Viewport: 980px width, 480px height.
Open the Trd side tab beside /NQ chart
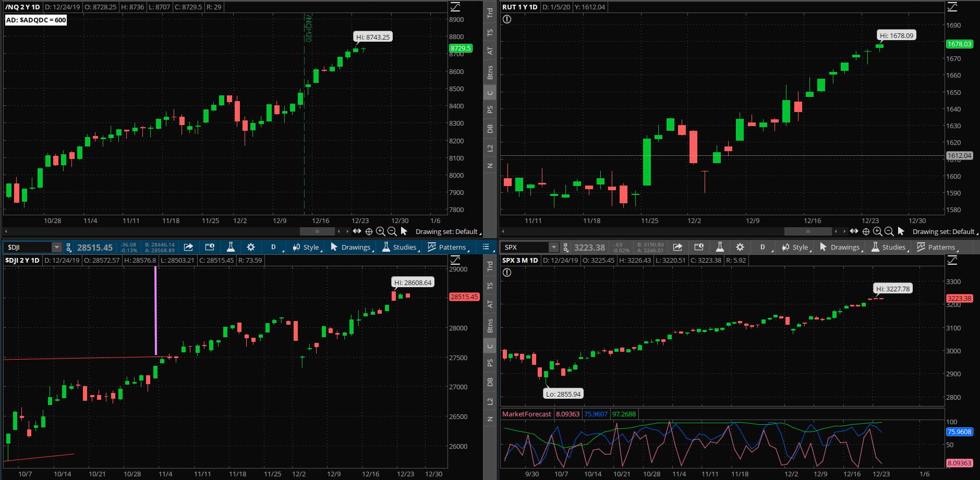[490, 13]
